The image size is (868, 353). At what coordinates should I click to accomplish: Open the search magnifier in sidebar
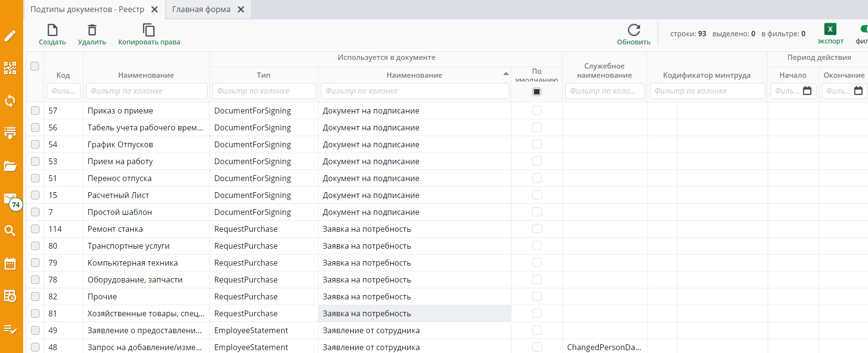coord(10,231)
